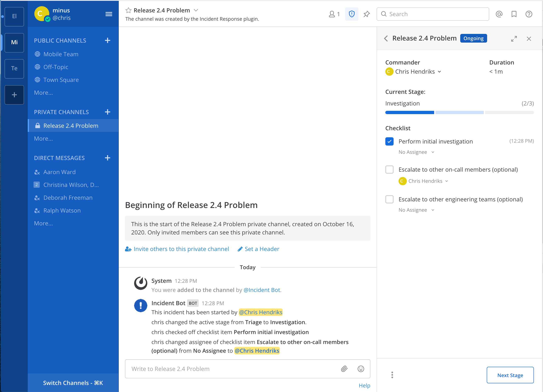
Task: Open the emoji picker in message box
Action: (x=360, y=369)
